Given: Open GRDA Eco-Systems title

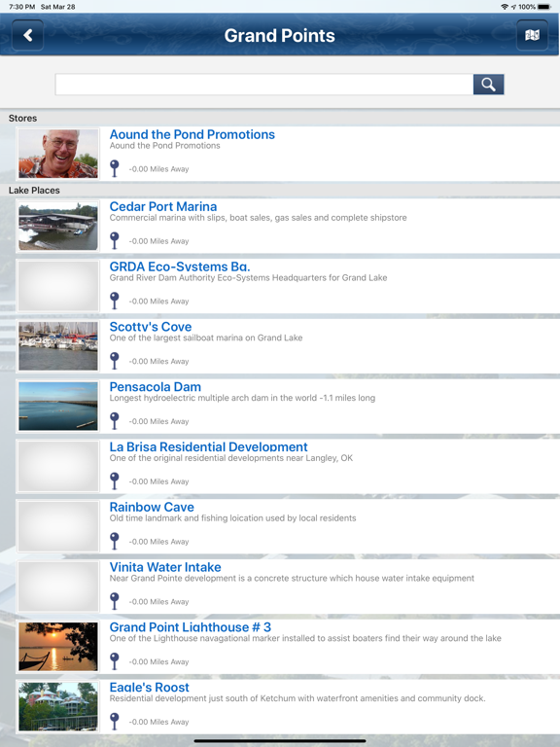Looking at the screenshot, I should coord(180,267).
